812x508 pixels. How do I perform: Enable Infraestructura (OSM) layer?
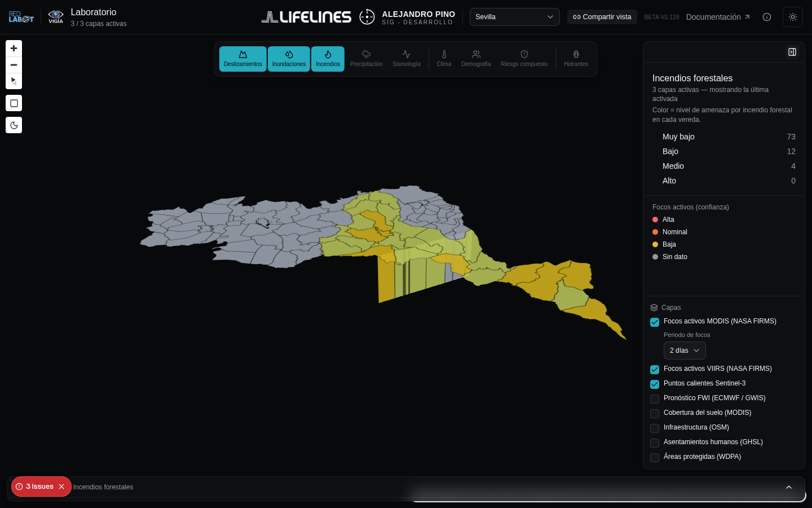655,428
